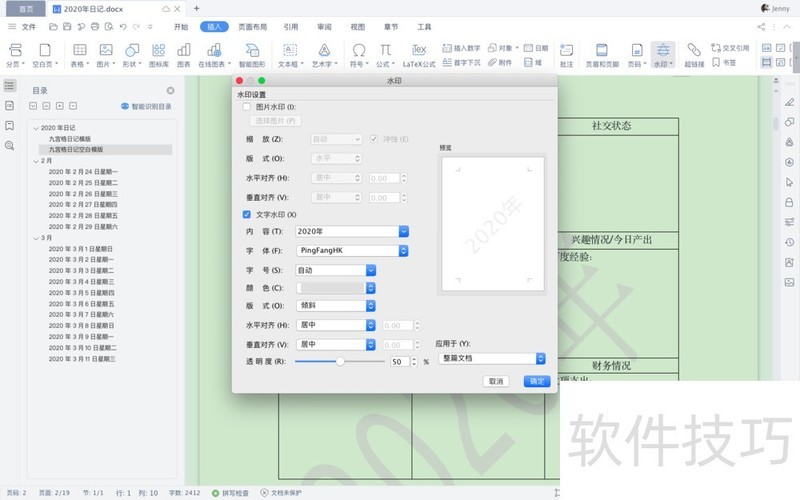
Task: Click the 图库 icon library button
Action: [x=159, y=52]
